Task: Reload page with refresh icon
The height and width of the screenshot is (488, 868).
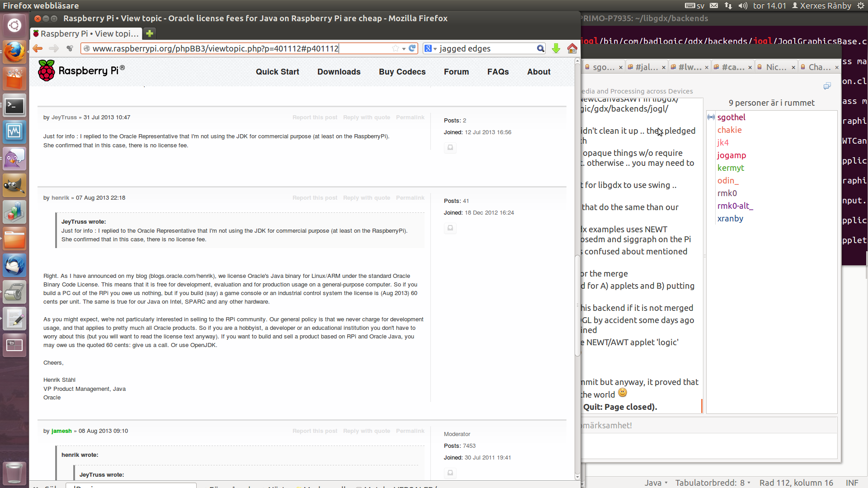Action: point(412,48)
